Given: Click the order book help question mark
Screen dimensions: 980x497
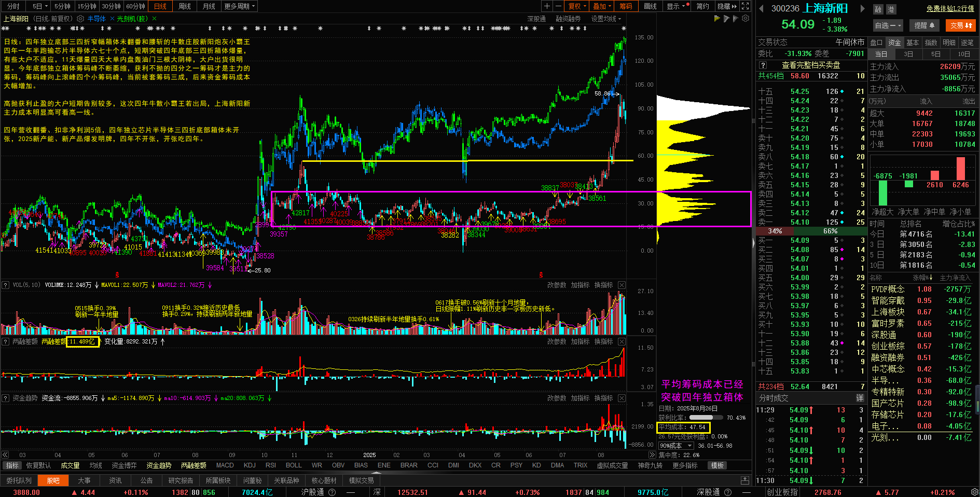Looking at the screenshot, I should (763, 65).
